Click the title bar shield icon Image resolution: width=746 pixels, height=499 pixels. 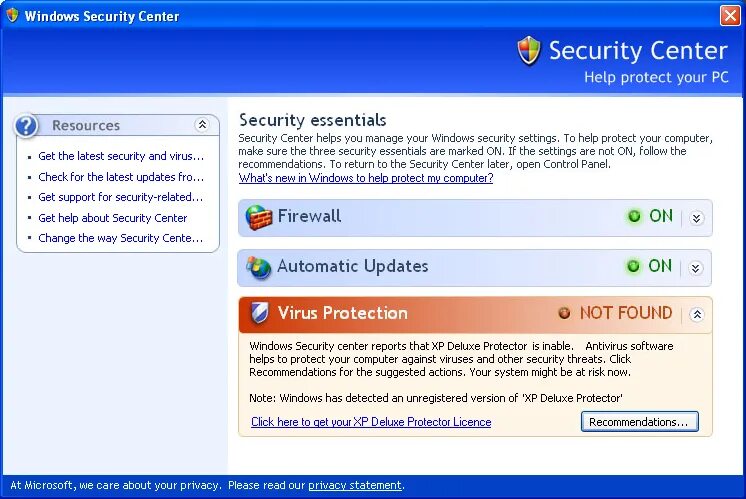tap(12, 15)
